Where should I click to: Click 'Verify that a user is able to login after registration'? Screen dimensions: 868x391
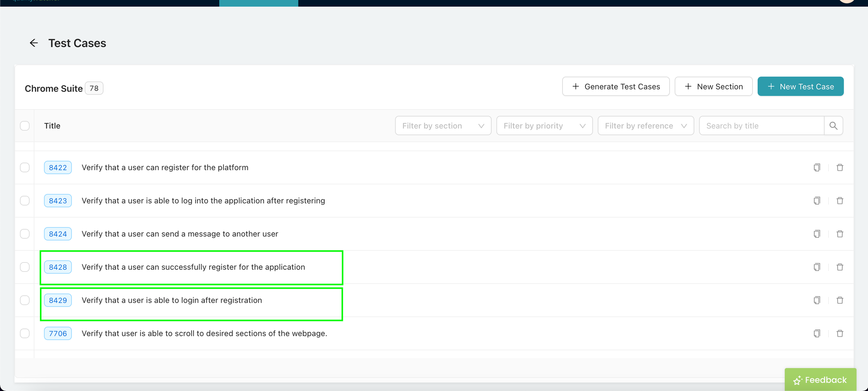tap(172, 300)
